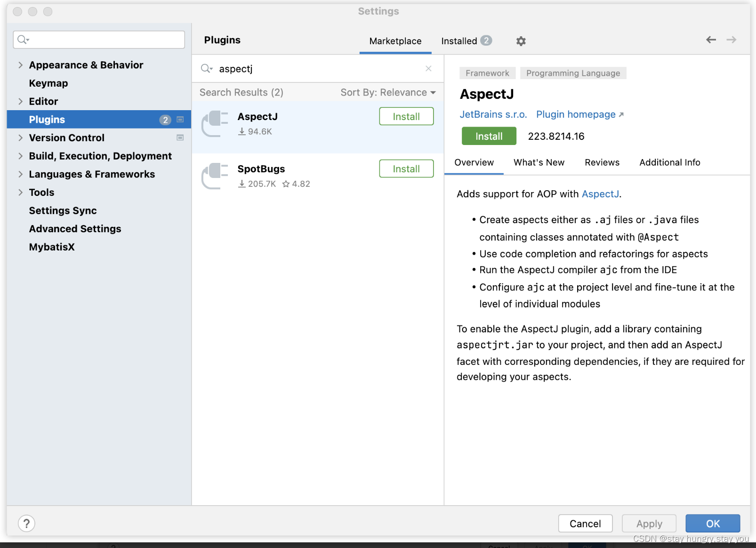
Task: Expand Build, Execution, Deployment section
Action: (x=20, y=156)
